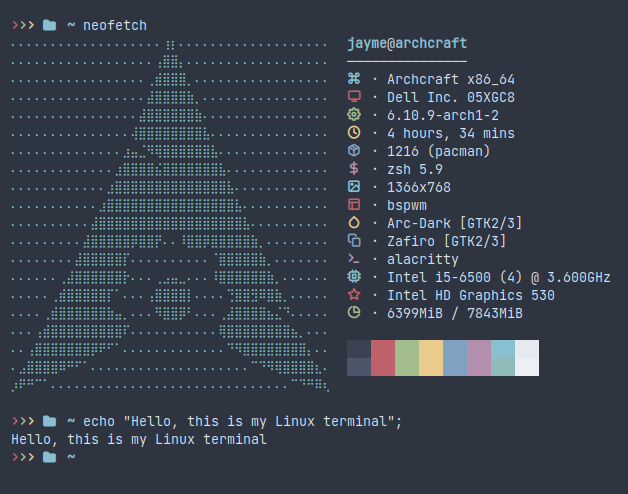Screen dimensions: 628x494
Task: Click the resolution image icon beside 1366x768
Action: click(354, 186)
